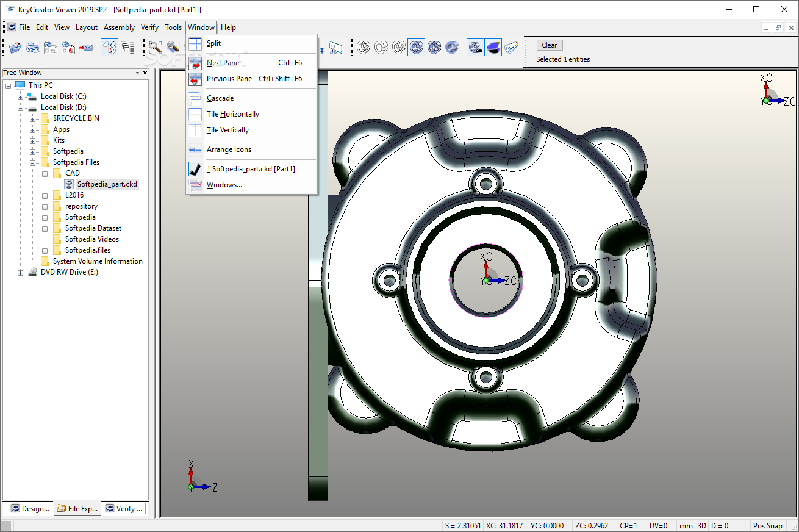
Task: Expand the L2016 folder node
Action: coord(45,195)
